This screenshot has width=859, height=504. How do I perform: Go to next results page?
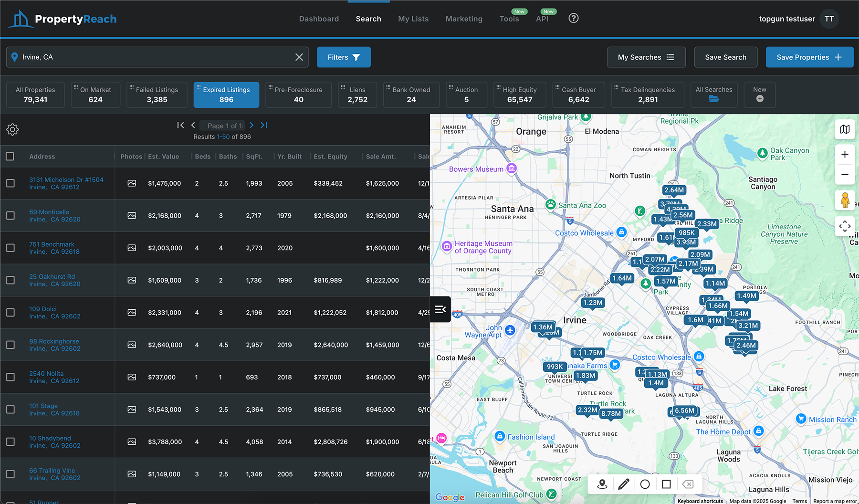click(x=251, y=125)
